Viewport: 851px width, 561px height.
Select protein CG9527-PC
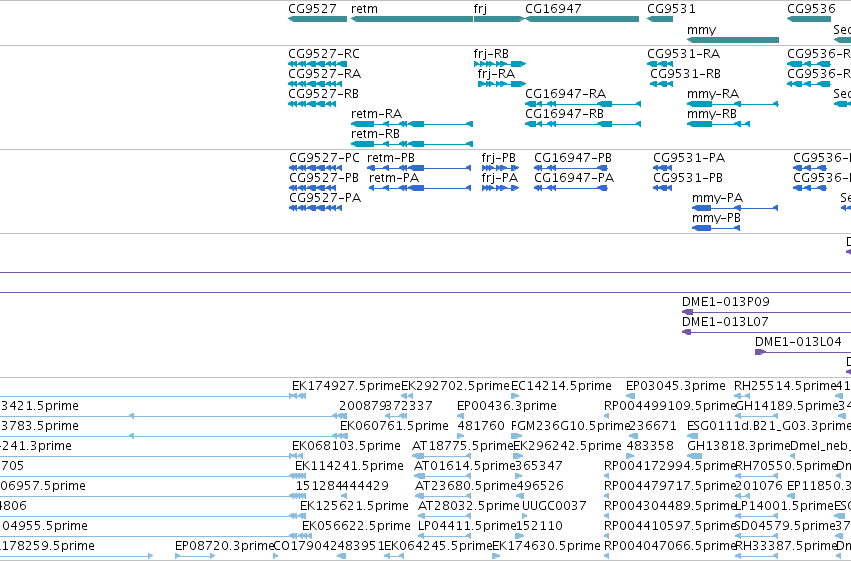click(x=324, y=158)
